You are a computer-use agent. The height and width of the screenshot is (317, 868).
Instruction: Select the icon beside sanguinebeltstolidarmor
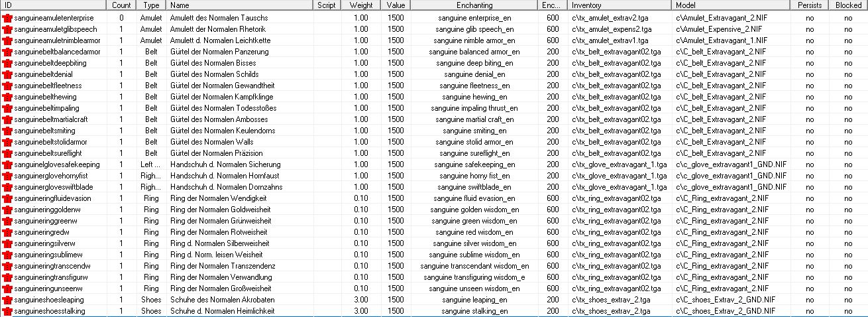tap(7, 142)
